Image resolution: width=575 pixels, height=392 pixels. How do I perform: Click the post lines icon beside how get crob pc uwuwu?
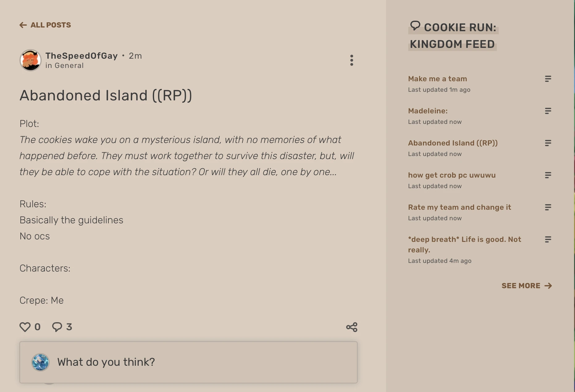(x=548, y=175)
